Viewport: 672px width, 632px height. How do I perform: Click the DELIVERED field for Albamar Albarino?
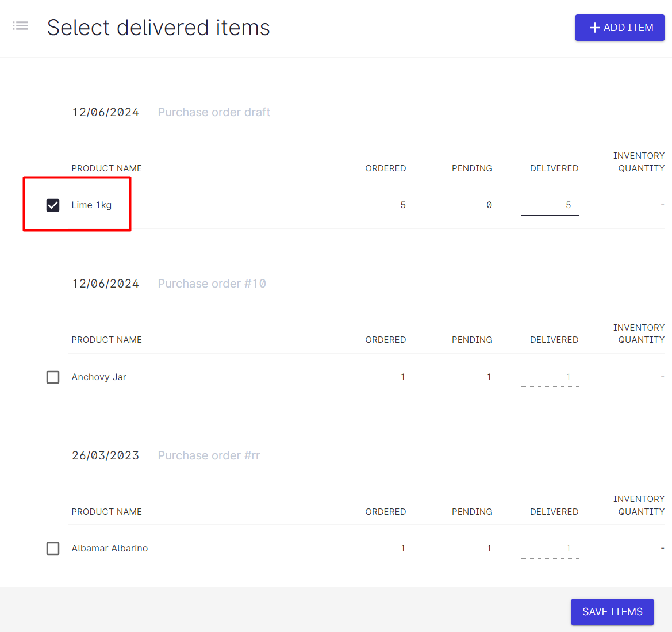[550, 548]
